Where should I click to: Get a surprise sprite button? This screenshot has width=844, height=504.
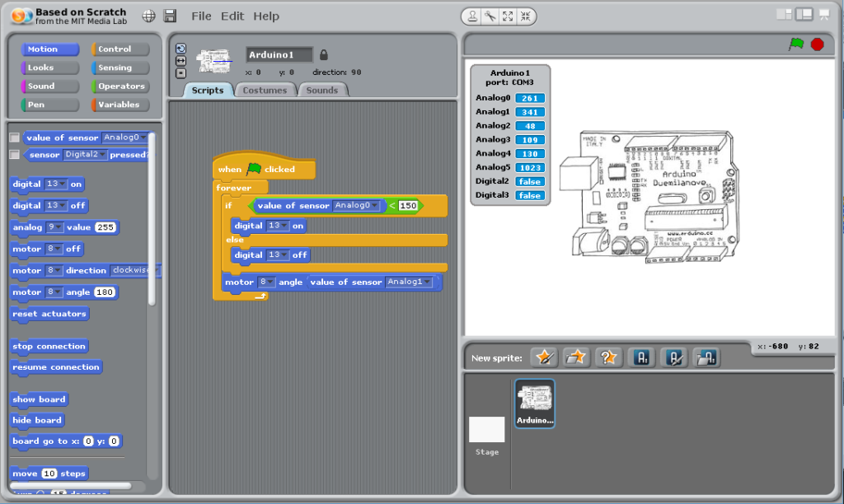point(608,357)
